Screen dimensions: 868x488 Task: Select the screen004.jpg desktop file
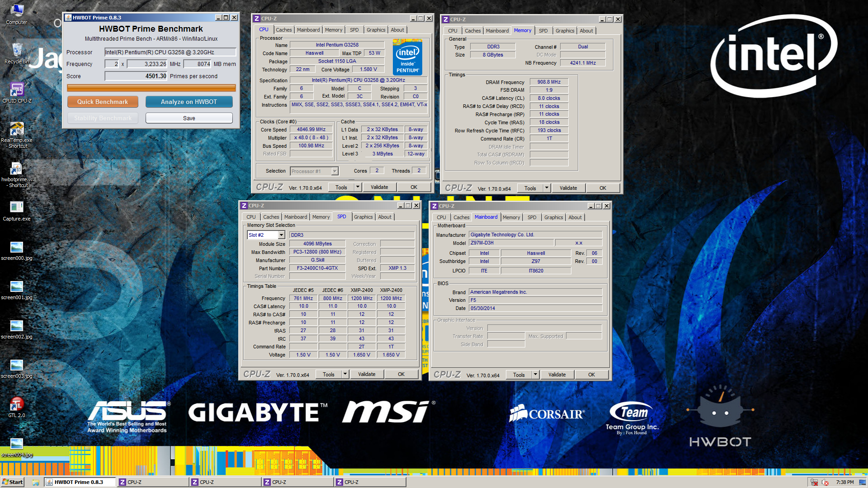coord(17,446)
